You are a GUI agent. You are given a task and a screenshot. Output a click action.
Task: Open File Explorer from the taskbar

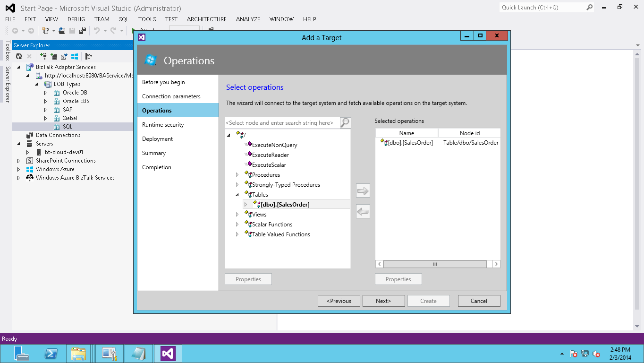78,354
